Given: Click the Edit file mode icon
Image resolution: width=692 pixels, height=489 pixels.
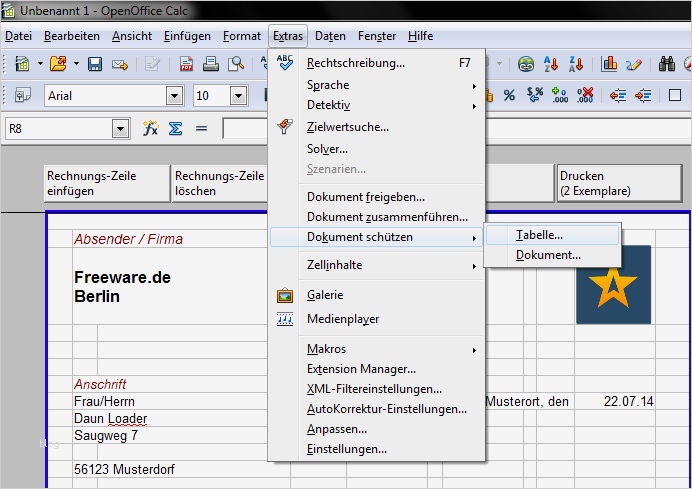Looking at the screenshot, I should (x=152, y=64).
